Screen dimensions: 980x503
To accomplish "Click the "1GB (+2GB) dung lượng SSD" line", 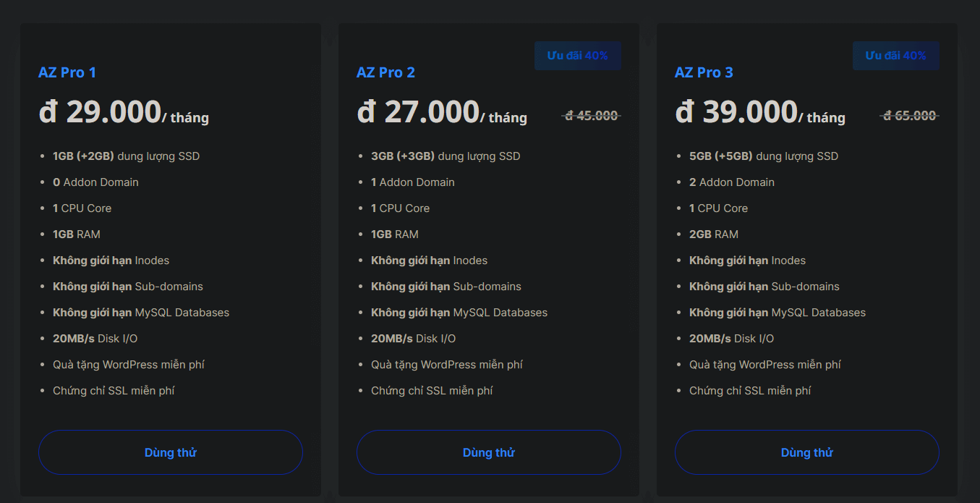I will [127, 156].
